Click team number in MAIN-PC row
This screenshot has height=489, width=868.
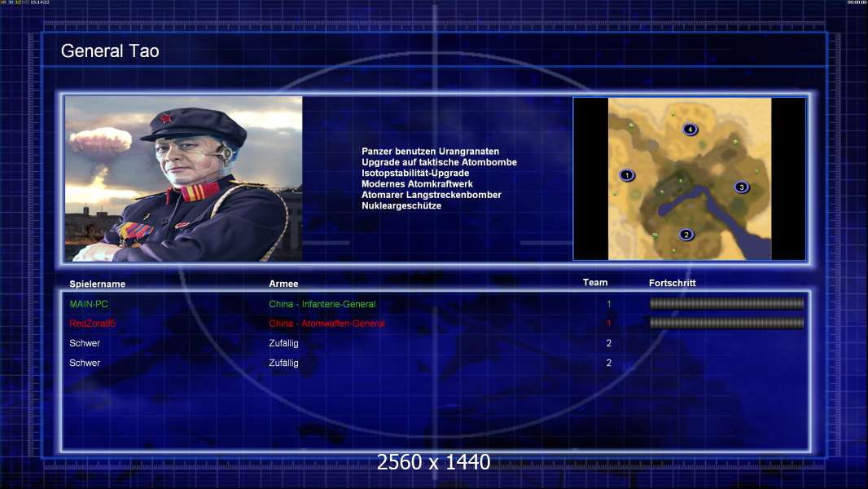point(609,304)
